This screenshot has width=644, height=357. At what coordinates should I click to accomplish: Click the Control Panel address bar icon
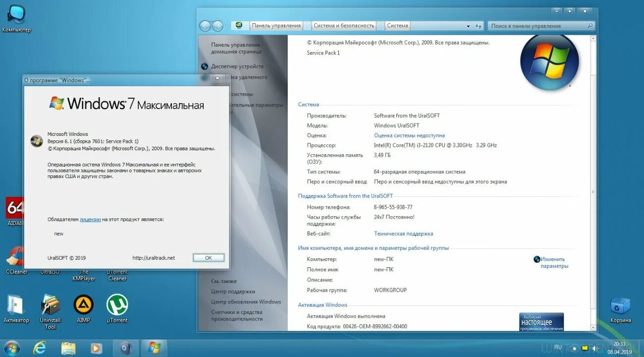tap(239, 26)
